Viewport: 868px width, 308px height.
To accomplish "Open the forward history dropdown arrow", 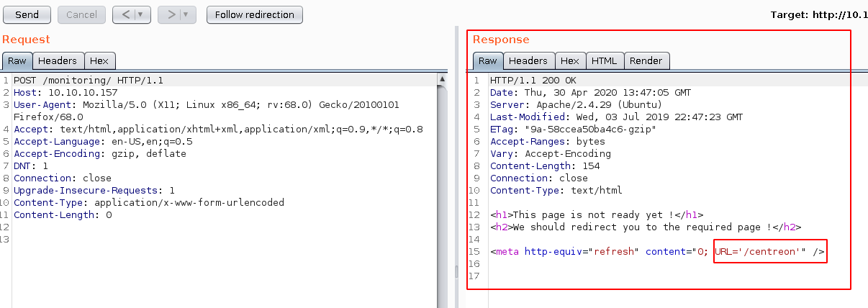I will (186, 14).
